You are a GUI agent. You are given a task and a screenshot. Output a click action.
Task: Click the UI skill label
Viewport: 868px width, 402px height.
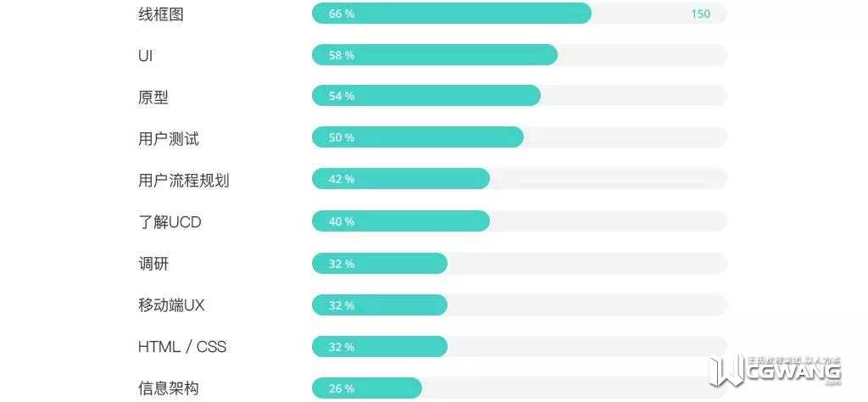pos(145,55)
